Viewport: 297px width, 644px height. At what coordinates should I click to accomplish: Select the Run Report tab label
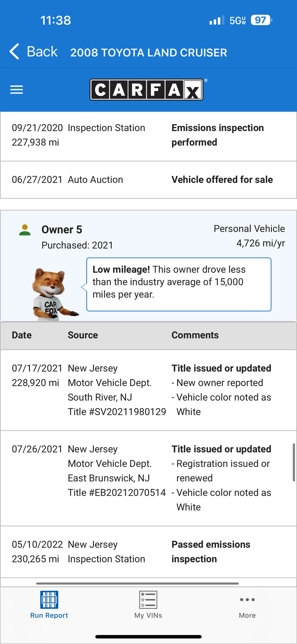[49, 615]
